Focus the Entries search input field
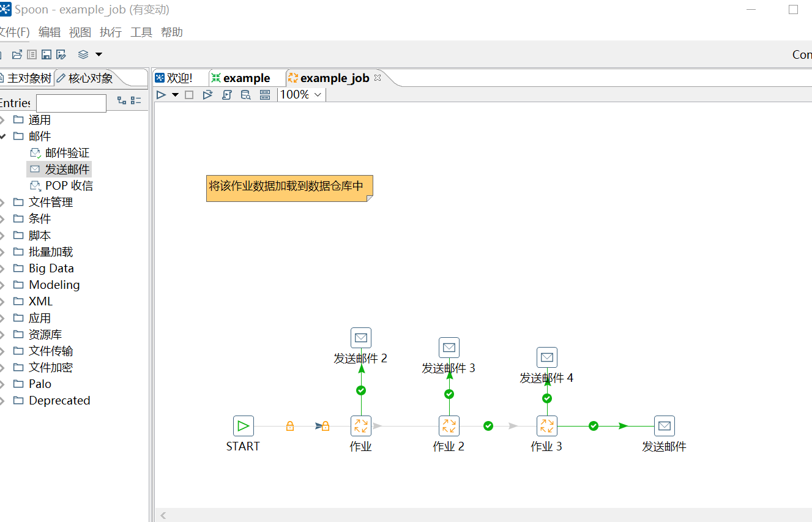The image size is (812, 522). 71,103
